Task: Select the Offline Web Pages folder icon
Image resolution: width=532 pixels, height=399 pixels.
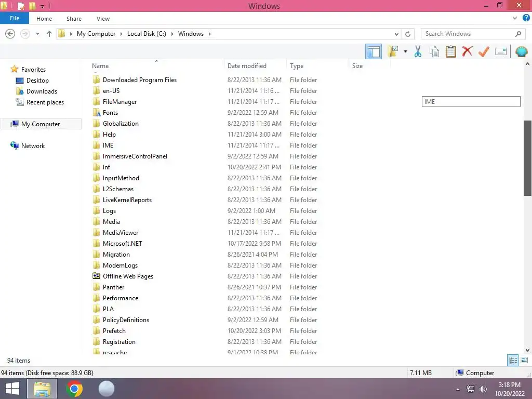Action: click(97, 276)
